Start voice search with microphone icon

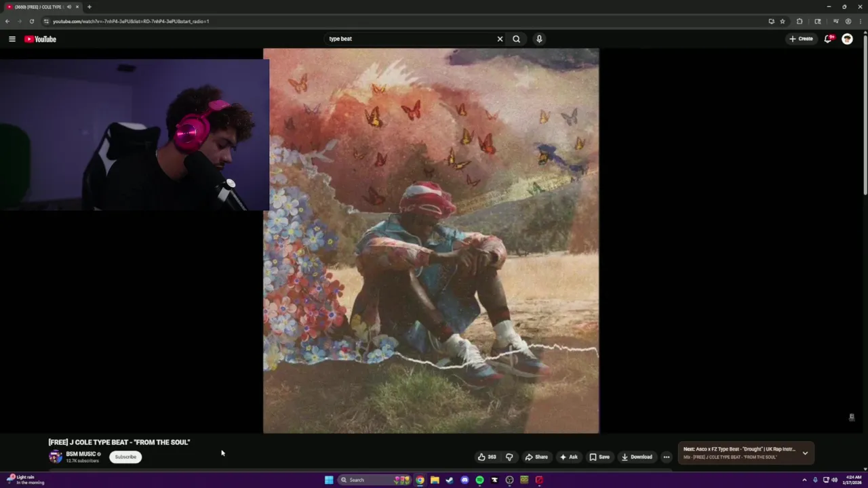pos(539,39)
